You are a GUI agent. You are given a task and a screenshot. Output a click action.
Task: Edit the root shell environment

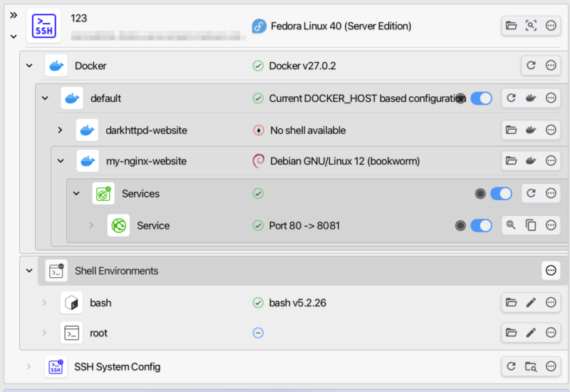click(531, 332)
